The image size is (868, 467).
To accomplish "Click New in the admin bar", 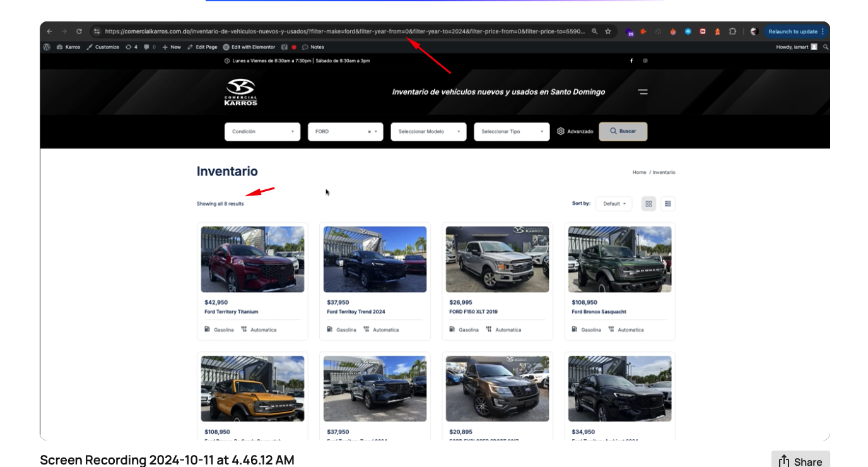I will (x=172, y=47).
